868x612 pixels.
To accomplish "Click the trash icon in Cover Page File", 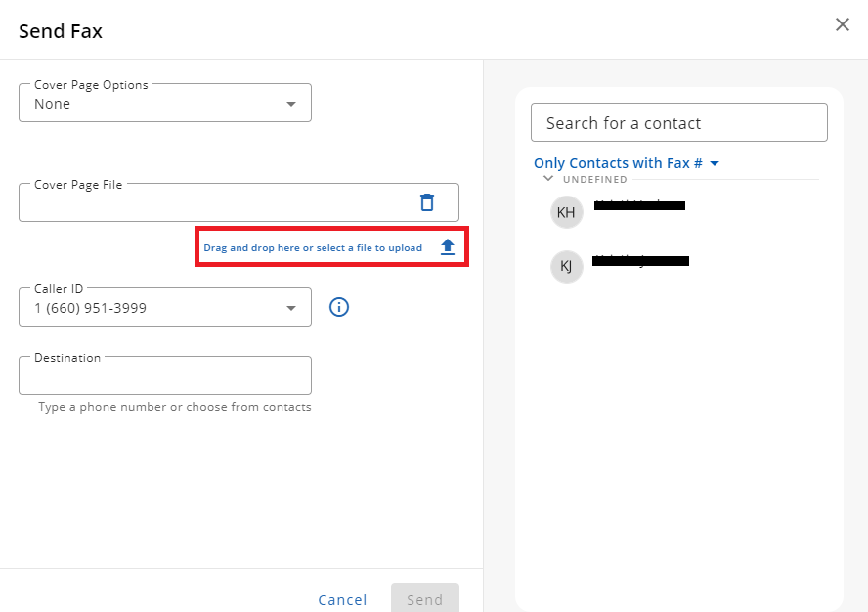I will [427, 202].
